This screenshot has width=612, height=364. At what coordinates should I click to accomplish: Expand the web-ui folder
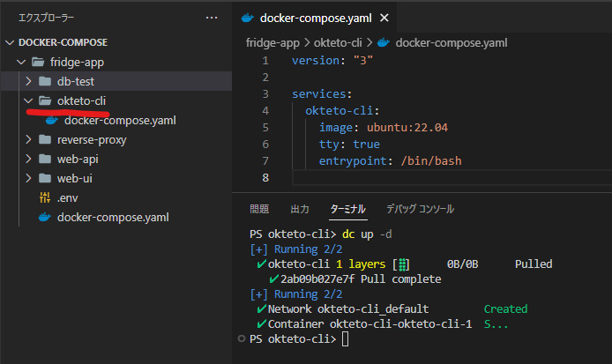[x=27, y=178]
